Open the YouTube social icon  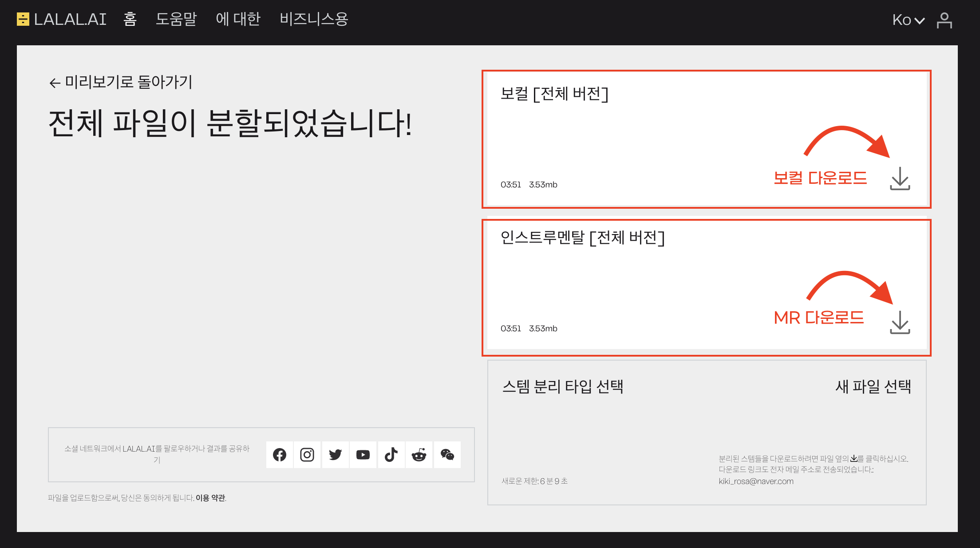[363, 455]
